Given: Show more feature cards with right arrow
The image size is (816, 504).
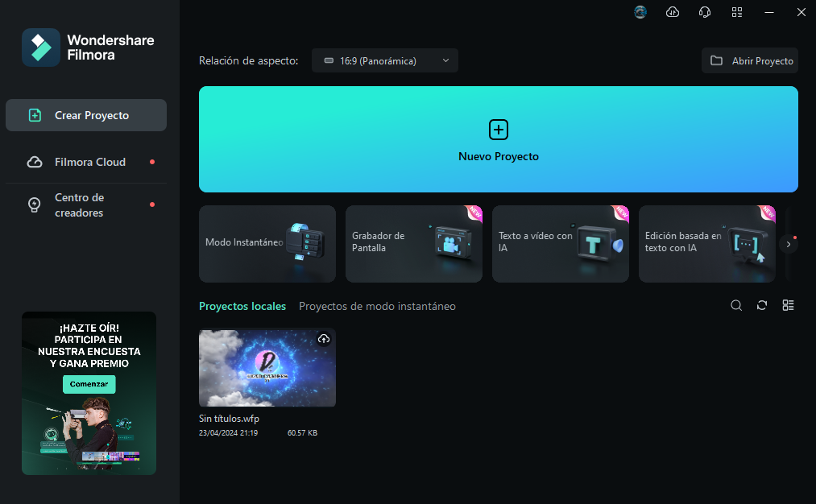Looking at the screenshot, I should 789,244.
